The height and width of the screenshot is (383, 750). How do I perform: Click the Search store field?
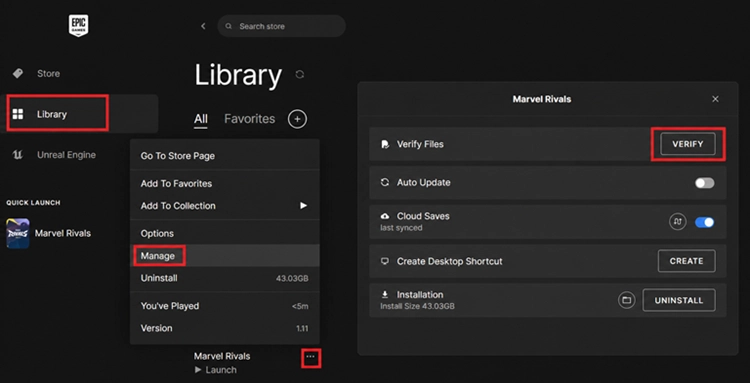coord(281,26)
